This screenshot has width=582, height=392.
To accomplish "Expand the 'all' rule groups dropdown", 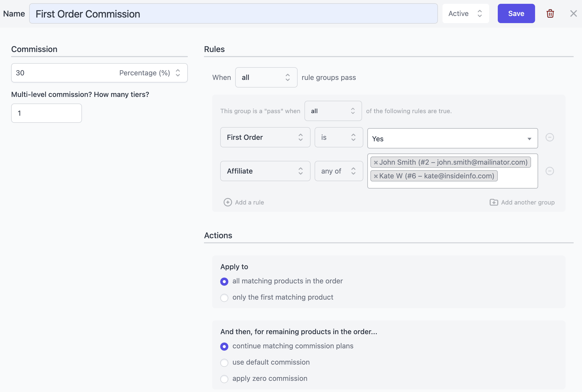I will pyautogui.click(x=266, y=77).
